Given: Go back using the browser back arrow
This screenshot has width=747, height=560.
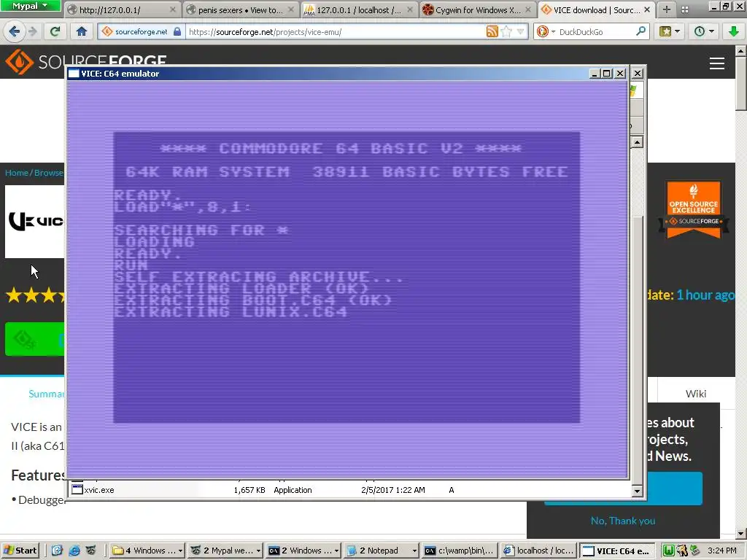Looking at the screenshot, I should [15, 32].
